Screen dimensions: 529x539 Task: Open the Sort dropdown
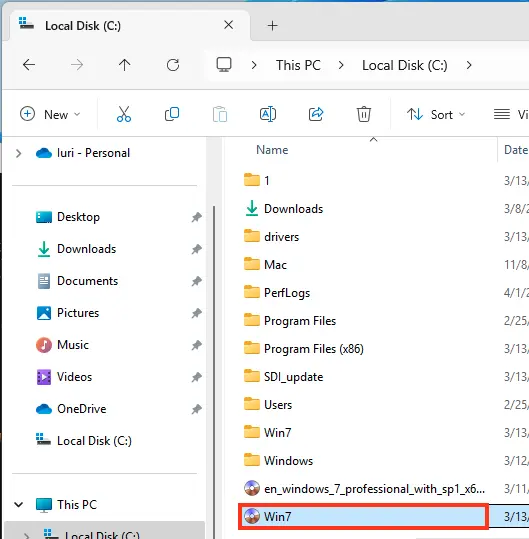click(436, 114)
